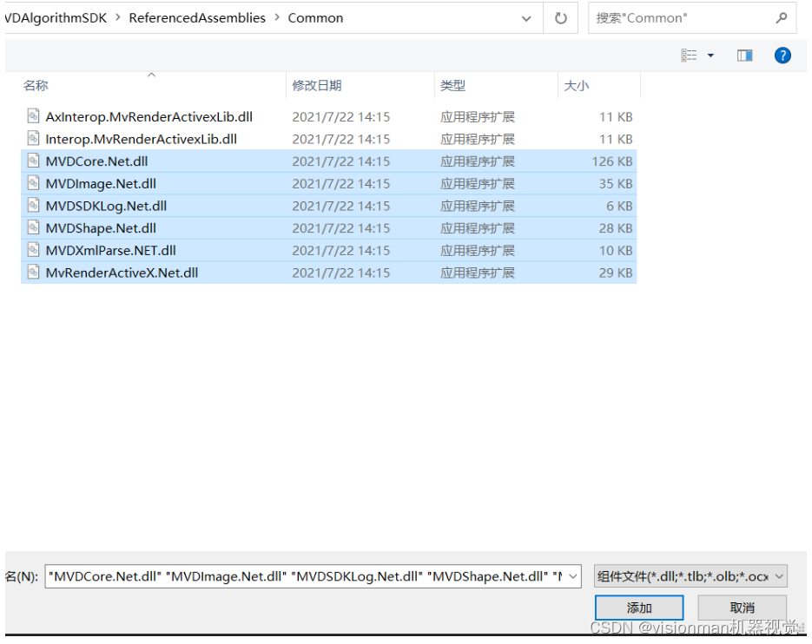The height and width of the screenshot is (644, 812).
Task: Click the modified date of AxInterop.MvRenderActivexLib.dll
Action: tap(340, 117)
